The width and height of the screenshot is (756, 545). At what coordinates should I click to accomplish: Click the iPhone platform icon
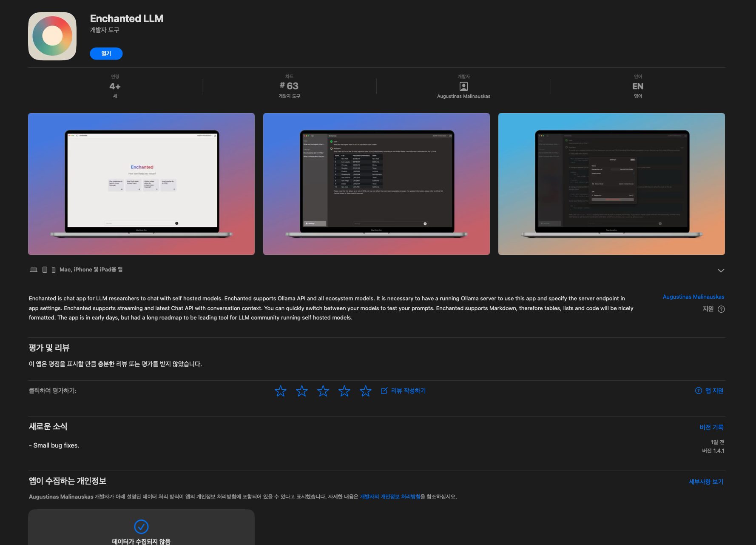(54, 270)
